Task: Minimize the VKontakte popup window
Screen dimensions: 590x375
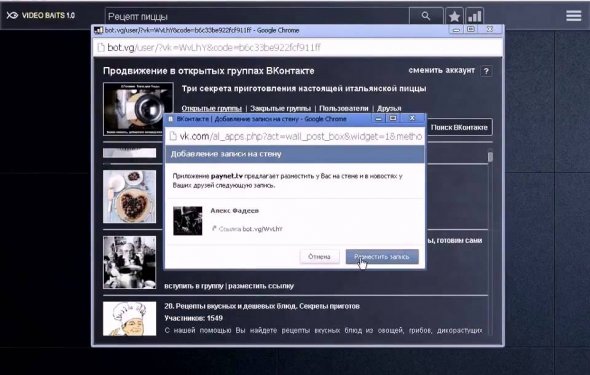Action: click(x=379, y=118)
